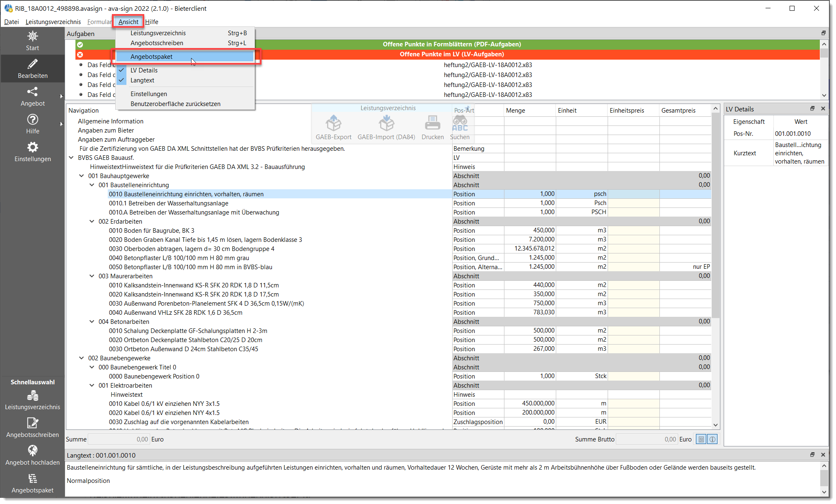This screenshot has width=836, height=504.
Task: Click Offene Punkte in Formblättern bar
Action: (448, 44)
